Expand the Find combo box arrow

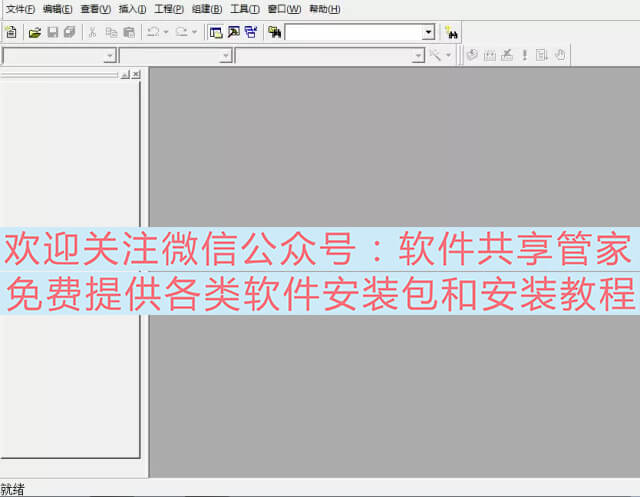click(428, 32)
